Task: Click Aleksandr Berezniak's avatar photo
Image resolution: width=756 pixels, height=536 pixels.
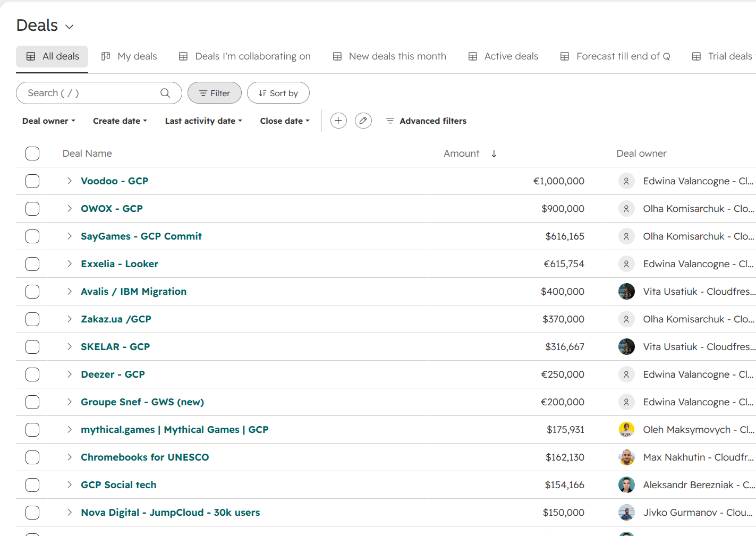Action: pyautogui.click(x=626, y=485)
